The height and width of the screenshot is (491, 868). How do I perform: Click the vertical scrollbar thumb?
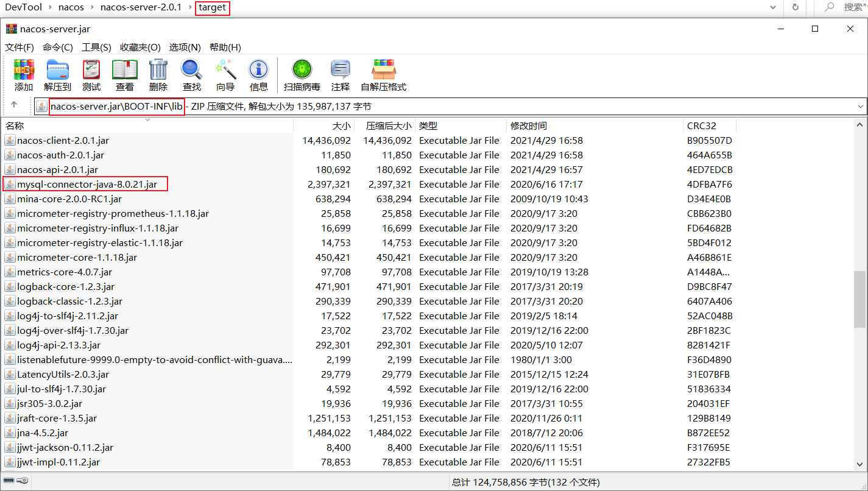tap(861, 300)
